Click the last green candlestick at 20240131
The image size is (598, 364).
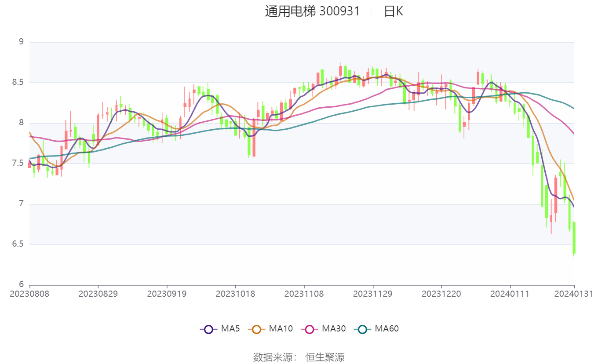(x=574, y=238)
